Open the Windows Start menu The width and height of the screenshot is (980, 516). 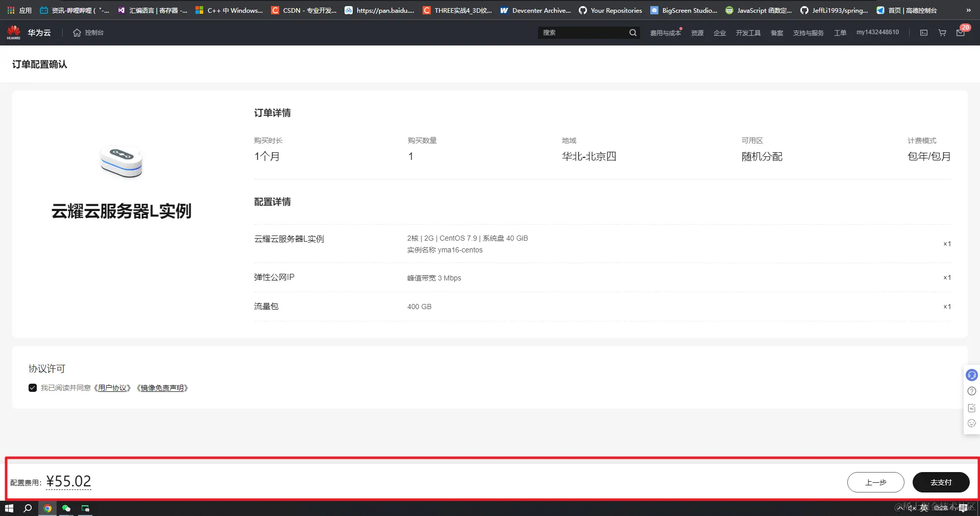tap(9, 508)
